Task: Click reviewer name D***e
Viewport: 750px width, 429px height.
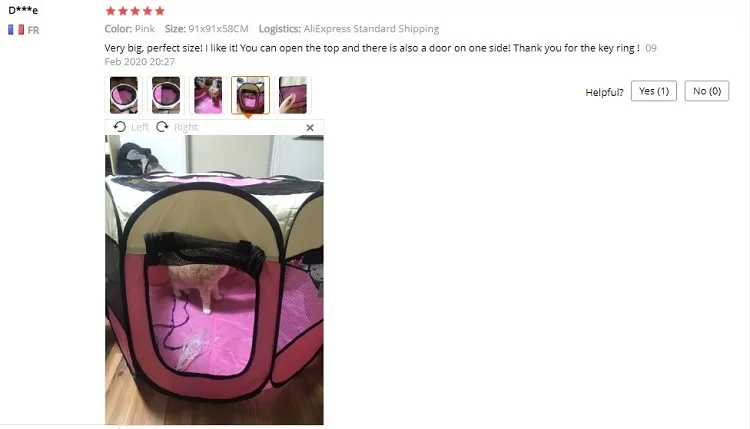Action: [23, 10]
